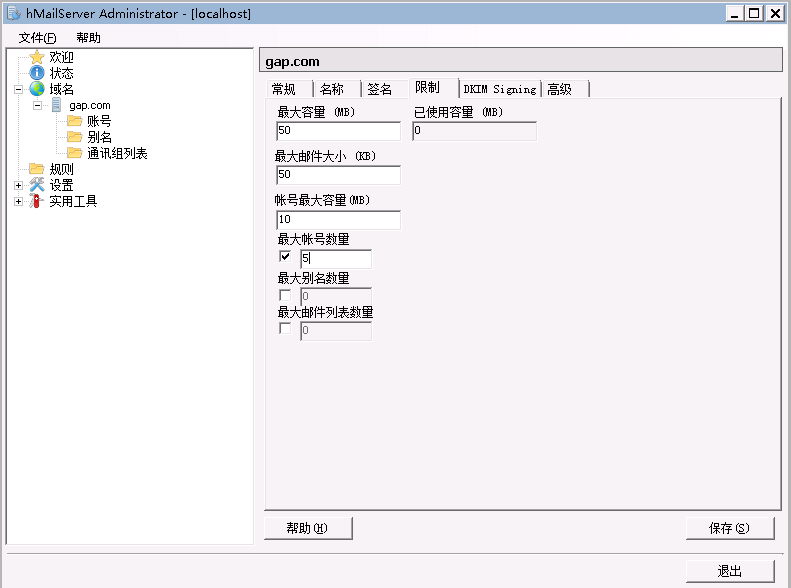Maximize the hMailServer Administrator window
The width and height of the screenshot is (791, 588).
754,14
